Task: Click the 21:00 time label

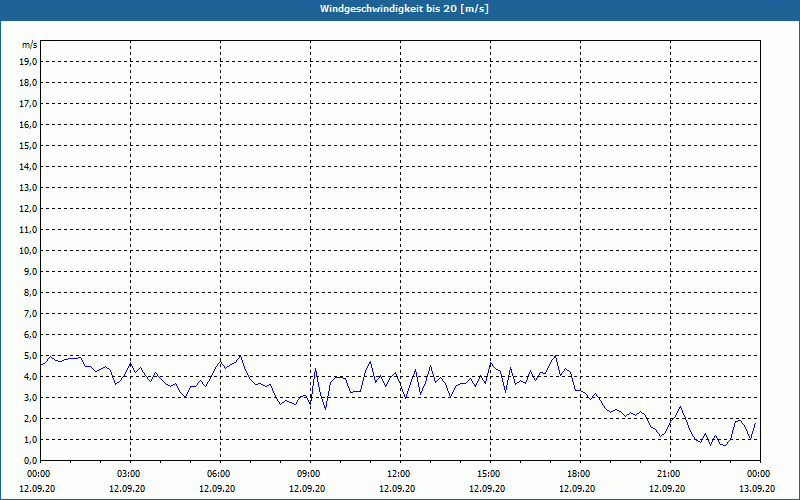Action: coord(670,474)
